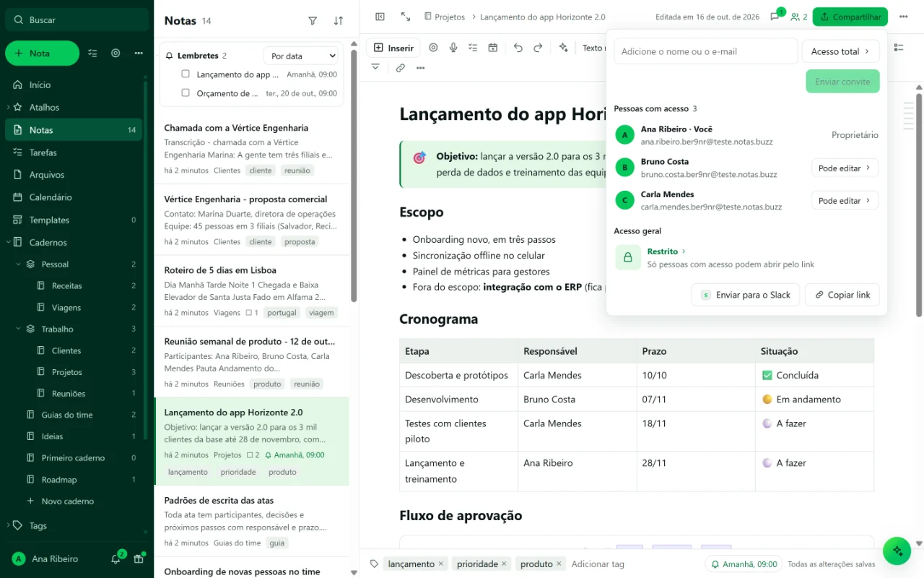Click the floating green AI assistant button
This screenshot has width=924, height=578.
pos(897,551)
